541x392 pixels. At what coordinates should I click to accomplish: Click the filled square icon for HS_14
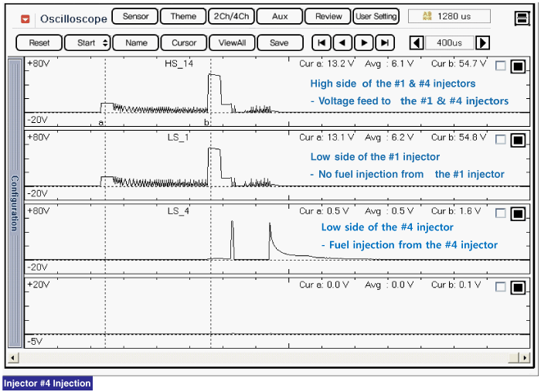[518, 66]
